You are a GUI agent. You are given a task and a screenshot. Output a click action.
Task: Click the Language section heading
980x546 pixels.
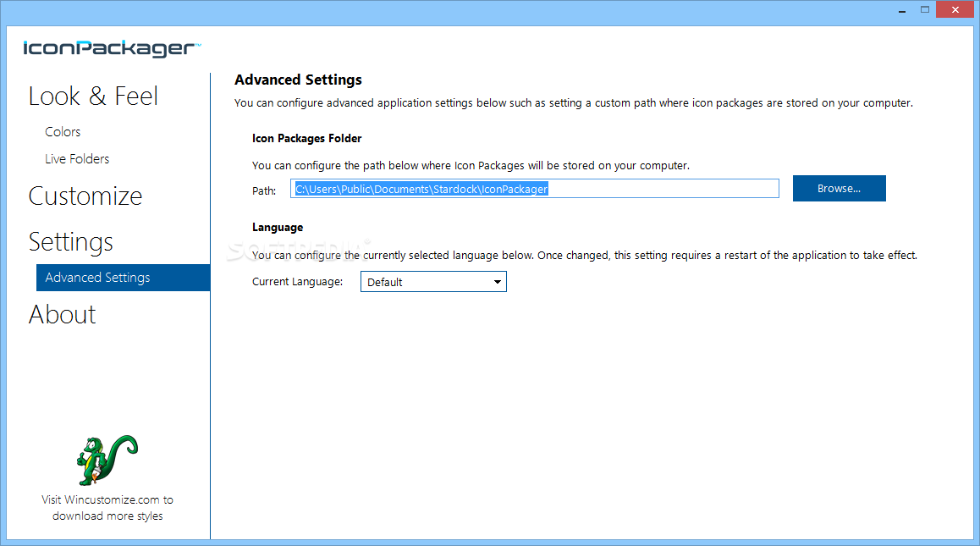(278, 228)
